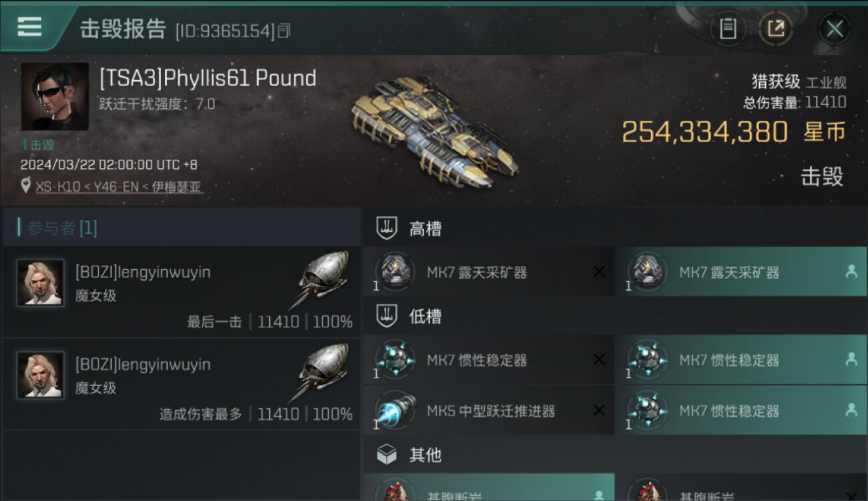The height and width of the screenshot is (501, 868).
Task: Open the XS-K10 location link
Action: click(x=120, y=187)
